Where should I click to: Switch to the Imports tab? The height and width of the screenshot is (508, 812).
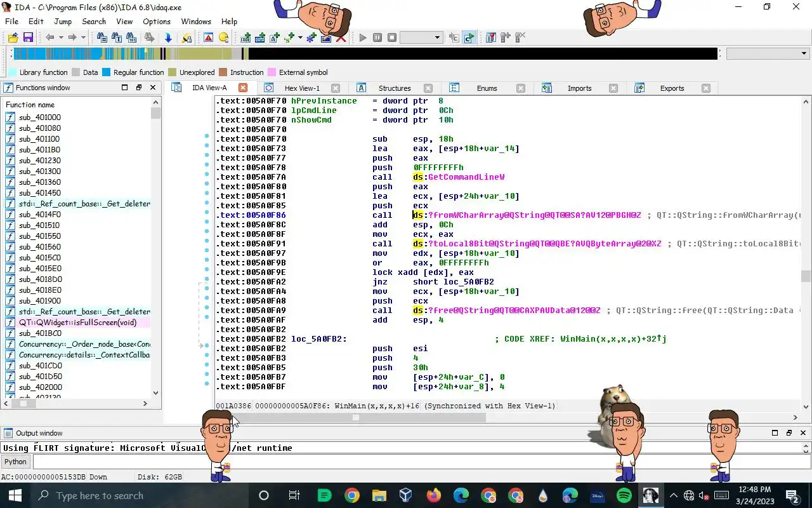click(x=579, y=88)
